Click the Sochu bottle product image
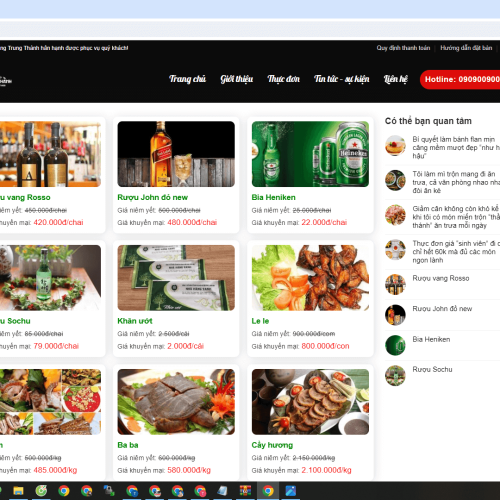500x500 pixels. click(x=50, y=278)
